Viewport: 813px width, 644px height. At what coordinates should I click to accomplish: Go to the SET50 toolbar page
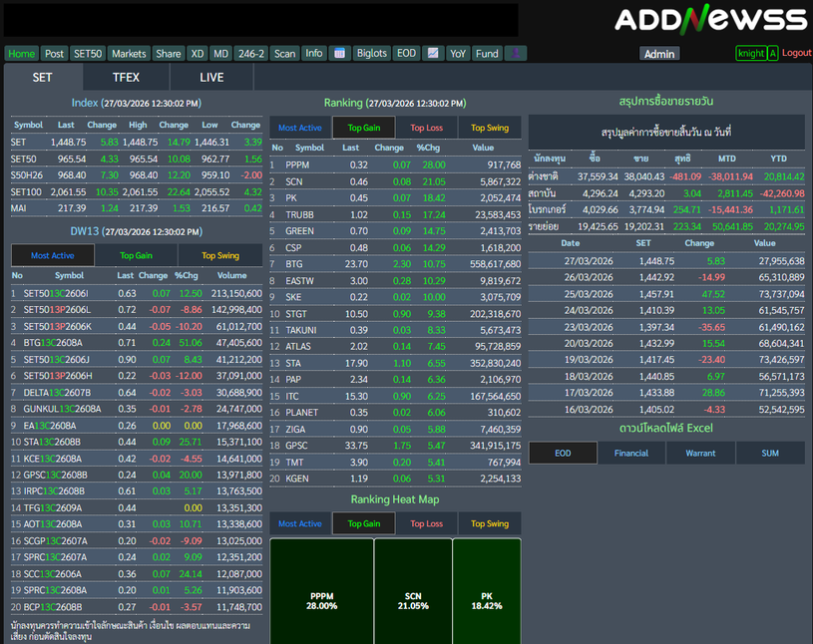click(x=88, y=54)
